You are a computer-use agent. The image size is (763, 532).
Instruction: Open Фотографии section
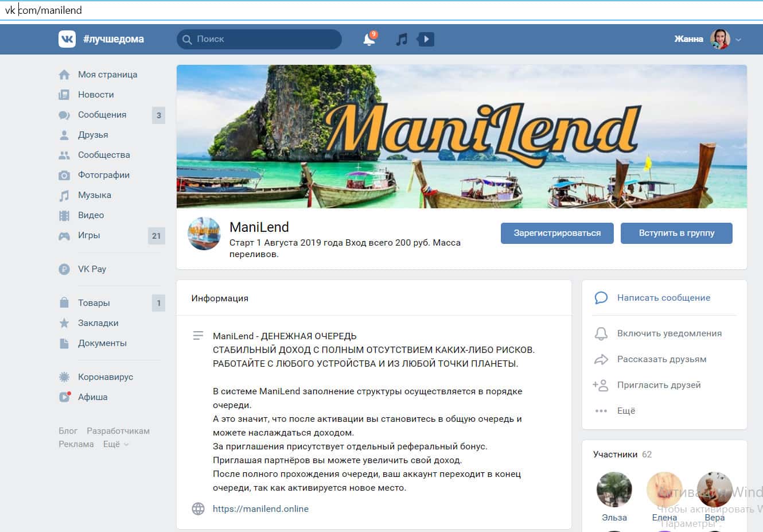pyautogui.click(x=104, y=175)
